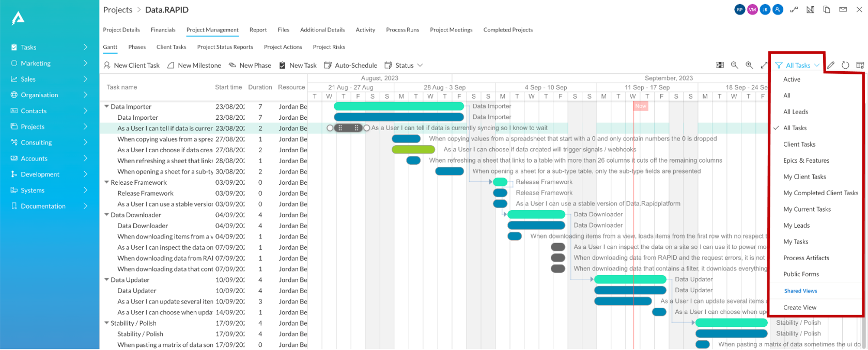Click the pencil edit view icon
This screenshot has width=868, height=350.
[x=831, y=65]
